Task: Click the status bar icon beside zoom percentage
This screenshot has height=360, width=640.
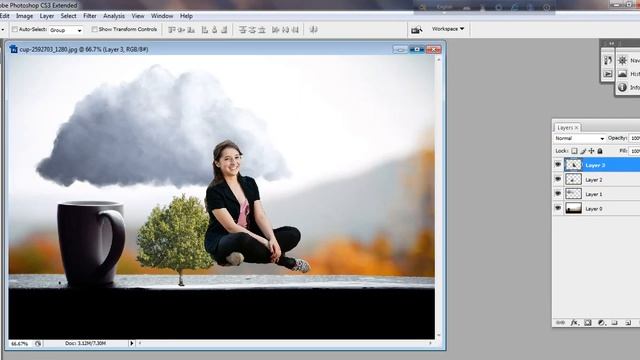Action: [x=38, y=344]
